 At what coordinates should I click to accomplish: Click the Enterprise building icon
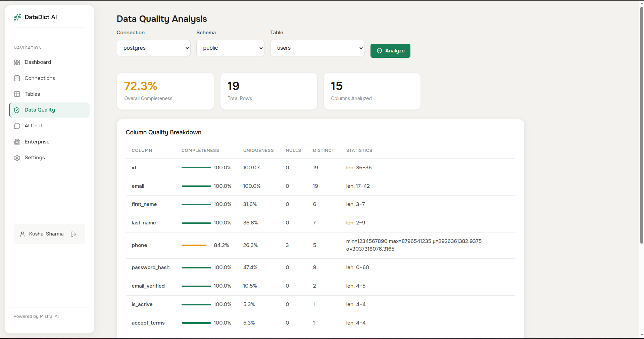pyautogui.click(x=17, y=141)
